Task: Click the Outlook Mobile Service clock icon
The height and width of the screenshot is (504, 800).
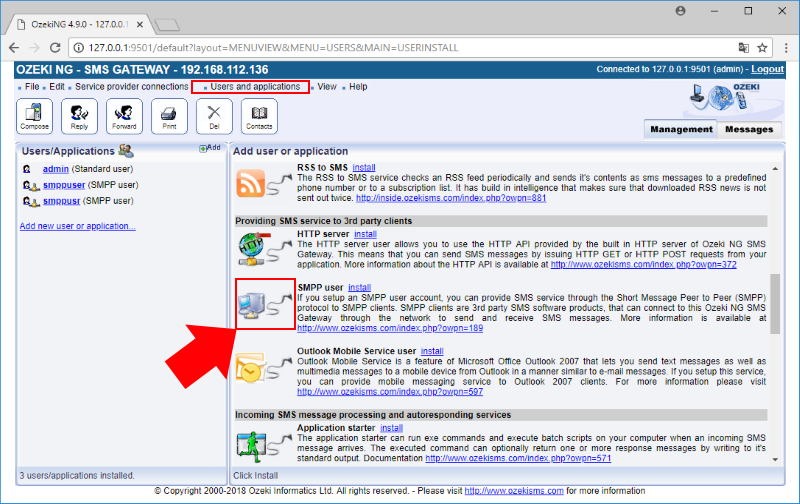Action: point(251,367)
